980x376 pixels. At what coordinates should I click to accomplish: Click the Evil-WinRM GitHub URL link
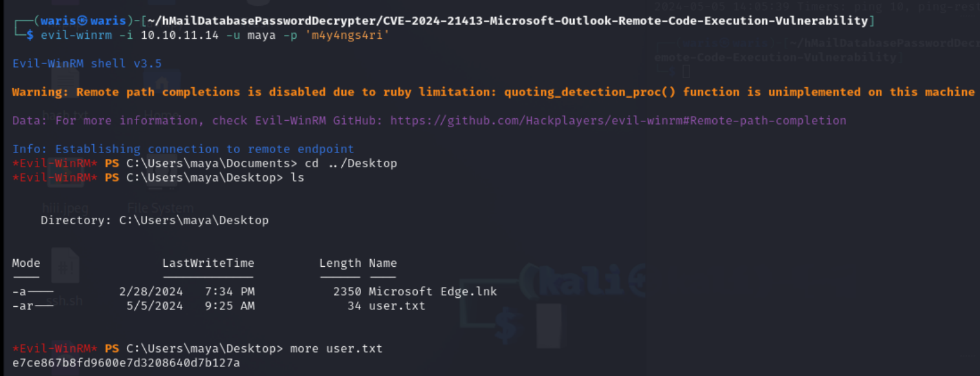point(618,120)
